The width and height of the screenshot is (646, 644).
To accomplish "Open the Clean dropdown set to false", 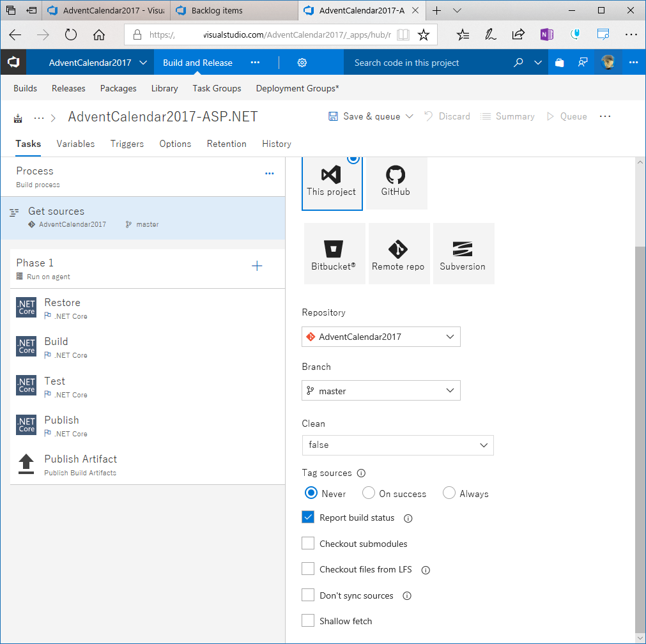I will tap(398, 445).
